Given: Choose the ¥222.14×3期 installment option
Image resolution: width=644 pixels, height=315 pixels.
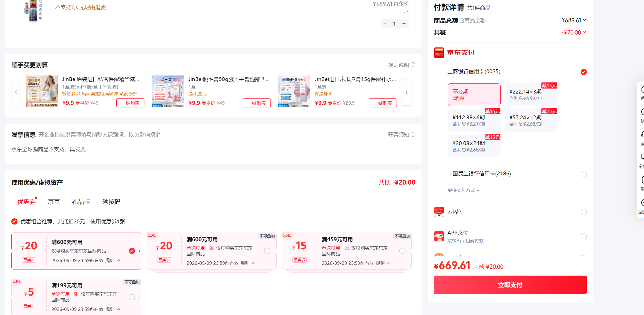Looking at the screenshot, I should pyautogui.click(x=531, y=95).
